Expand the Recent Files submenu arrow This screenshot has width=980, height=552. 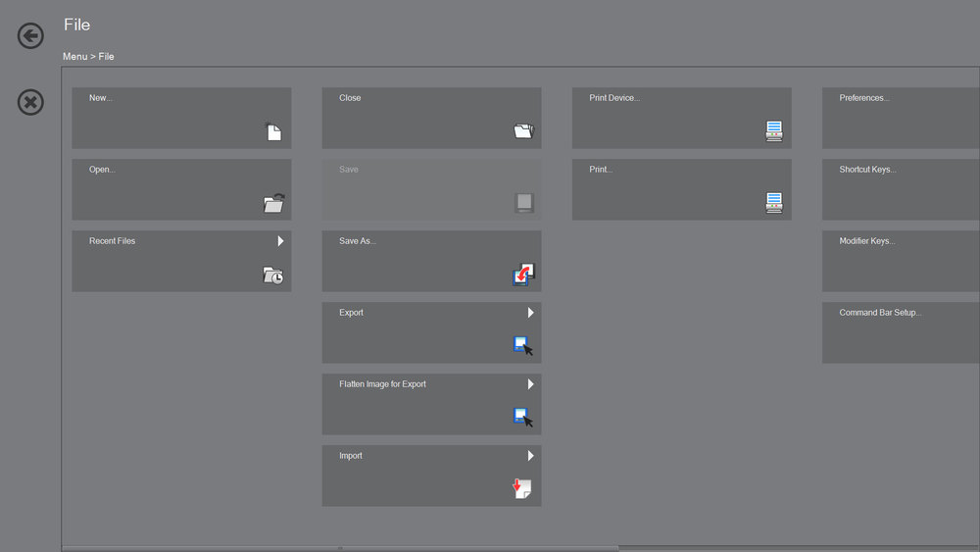click(280, 240)
